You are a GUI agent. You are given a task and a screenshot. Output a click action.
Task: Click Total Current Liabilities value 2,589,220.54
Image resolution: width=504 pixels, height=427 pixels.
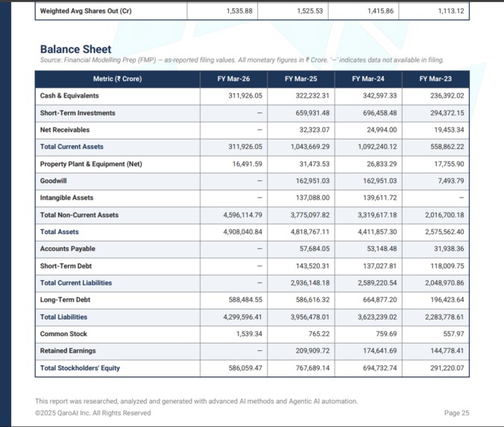click(x=377, y=283)
